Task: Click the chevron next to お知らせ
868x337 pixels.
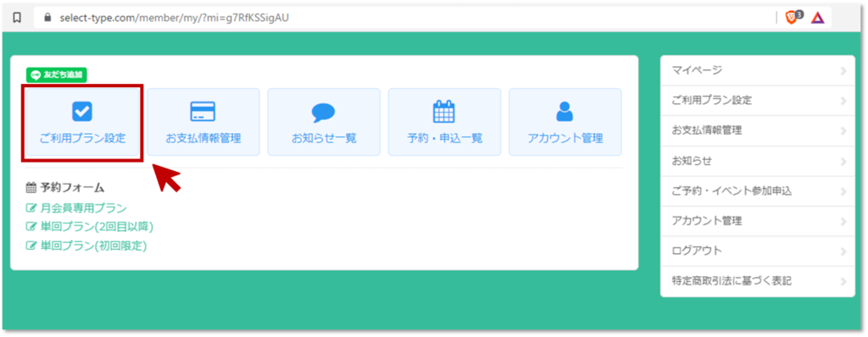Action: [843, 162]
